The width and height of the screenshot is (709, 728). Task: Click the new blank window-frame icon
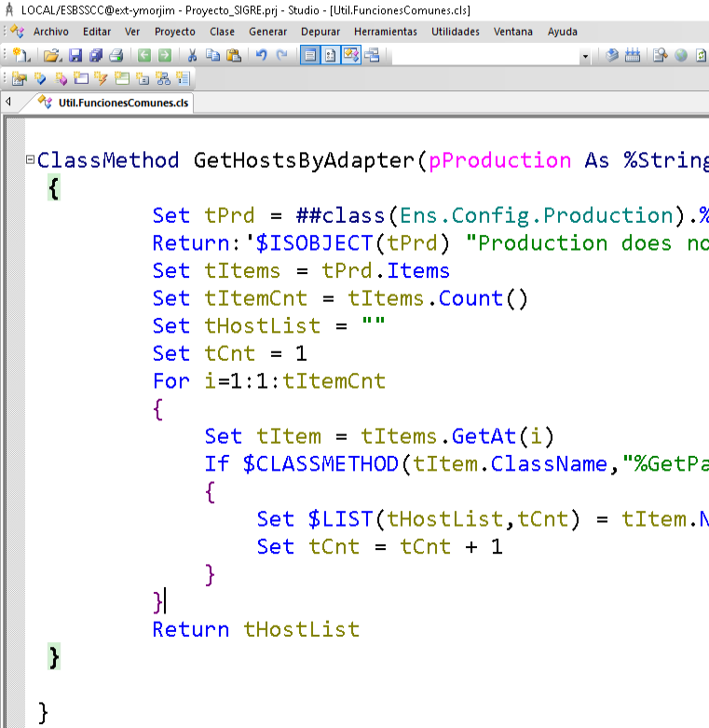(81, 78)
